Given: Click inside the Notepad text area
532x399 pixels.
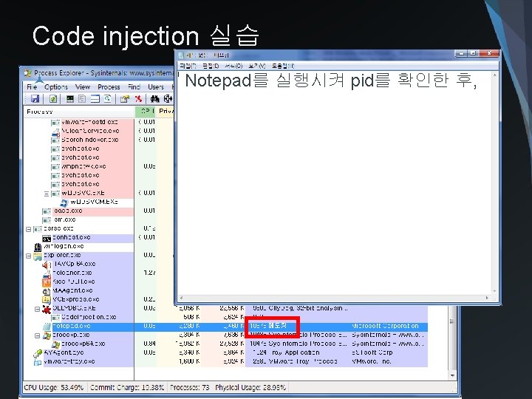Looking at the screenshot, I should (x=334, y=183).
